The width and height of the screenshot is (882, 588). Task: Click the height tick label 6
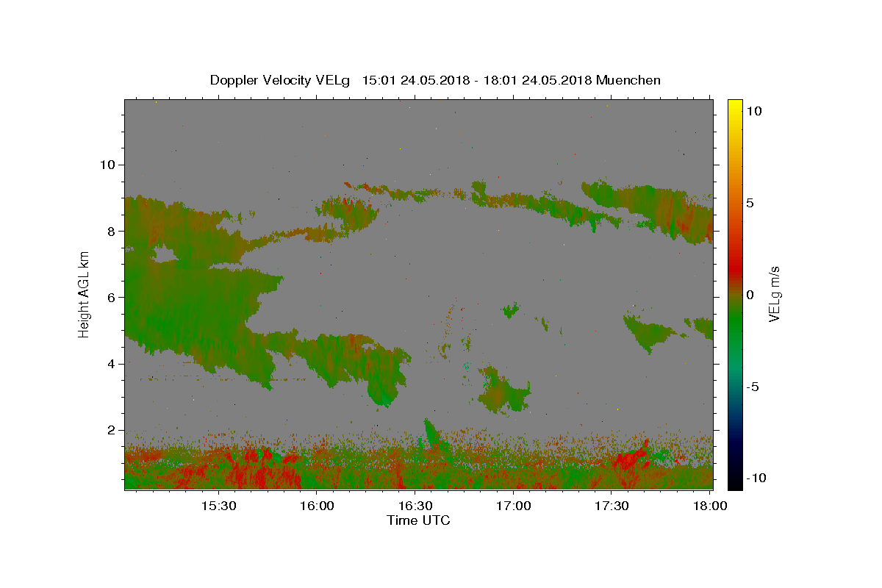(x=112, y=298)
